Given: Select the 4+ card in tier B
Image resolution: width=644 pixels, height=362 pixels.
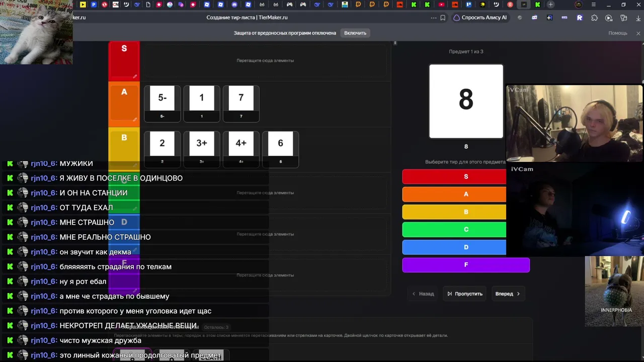Looking at the screenshot, I should pos(241,149).
